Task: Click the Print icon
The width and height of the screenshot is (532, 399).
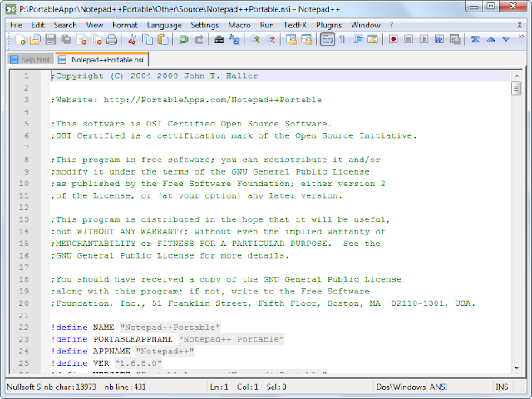Action: pyautogui.click(x=112, y=40)
